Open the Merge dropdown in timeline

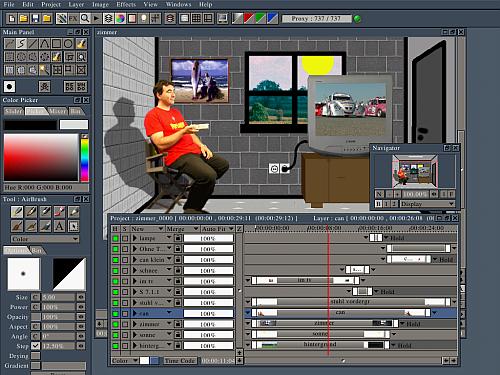[x=182, y=229]
